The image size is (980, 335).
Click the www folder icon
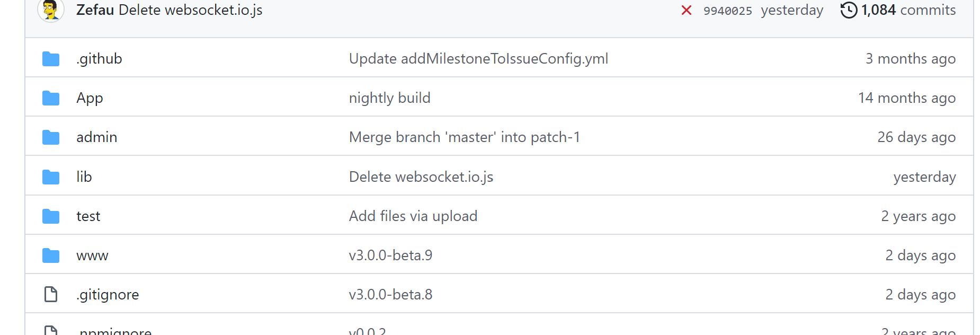tap(50, 255)
